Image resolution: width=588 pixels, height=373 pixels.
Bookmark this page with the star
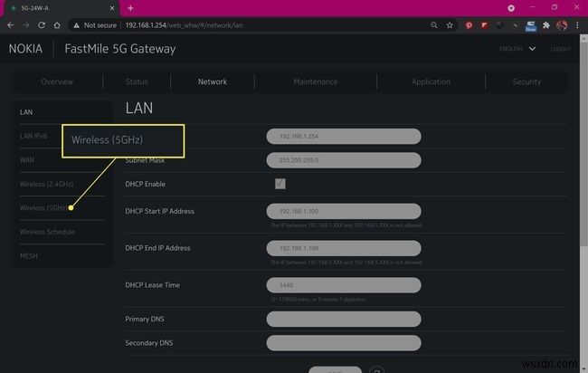click(x=450, y=25)
